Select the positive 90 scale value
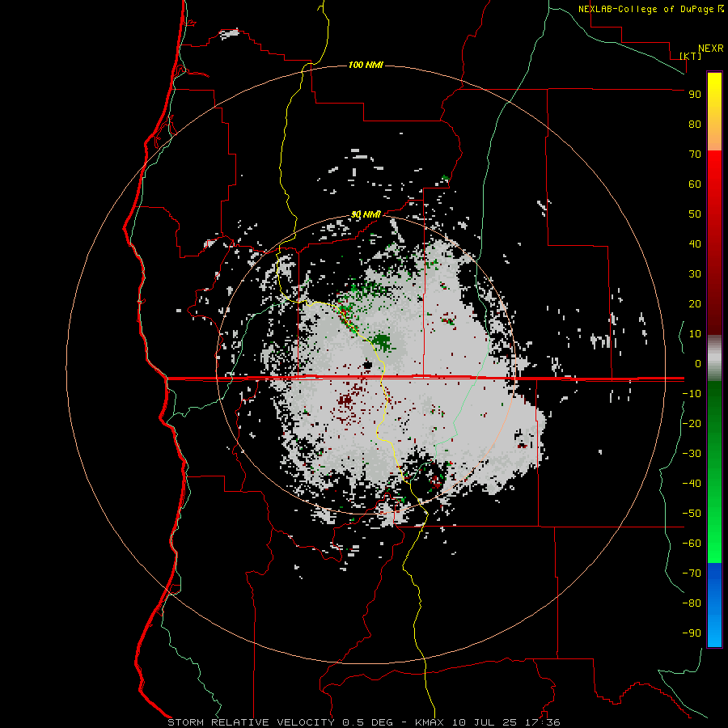 tap(695, 95)
